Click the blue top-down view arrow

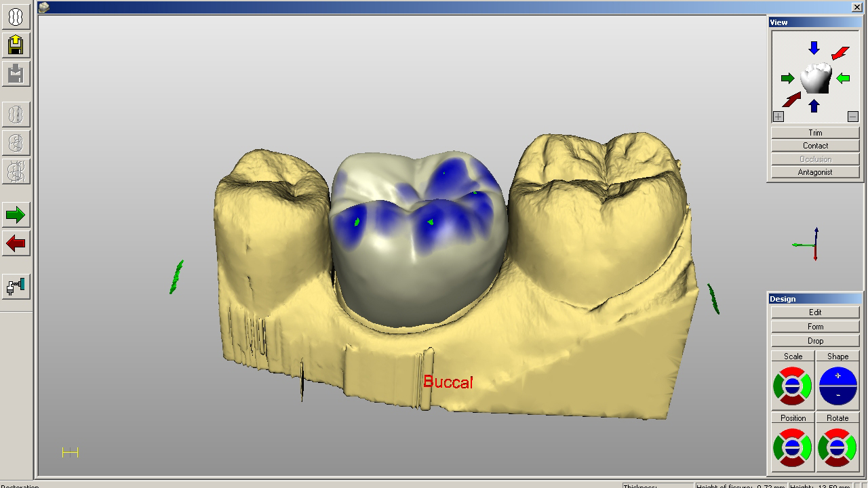click(x=814, y=48)
